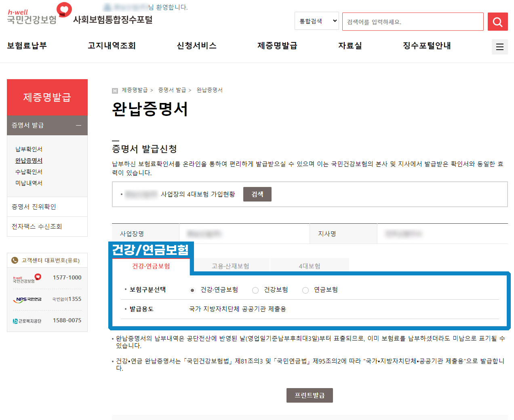Click the 발급용도 label

(141, 309)
